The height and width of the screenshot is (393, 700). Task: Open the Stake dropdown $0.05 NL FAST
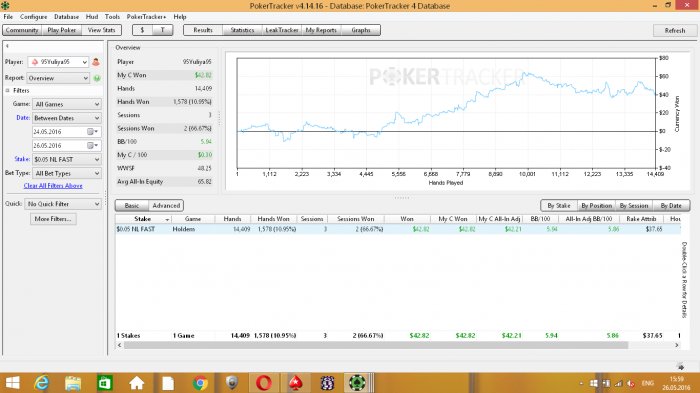(67, 159)
